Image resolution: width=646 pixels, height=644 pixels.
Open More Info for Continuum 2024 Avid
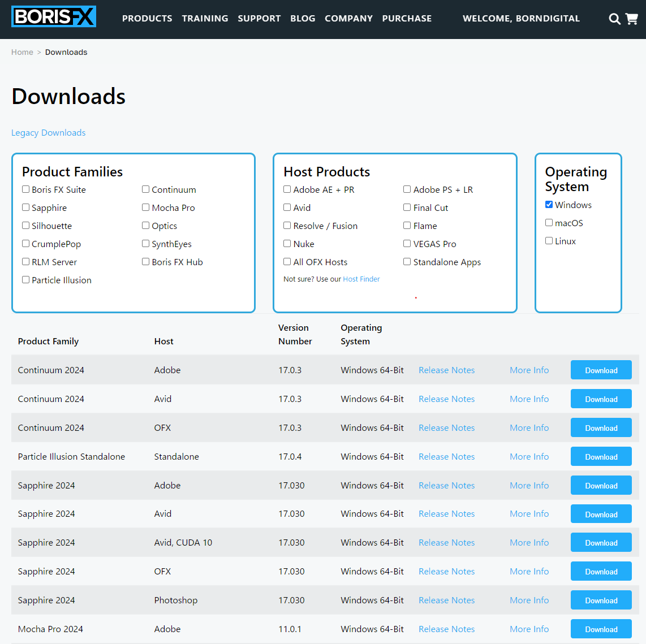click(x=529, y=399)
